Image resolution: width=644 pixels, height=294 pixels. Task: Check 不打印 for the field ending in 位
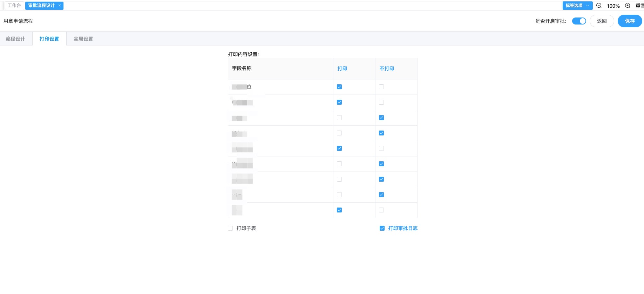tap(381, 87)
